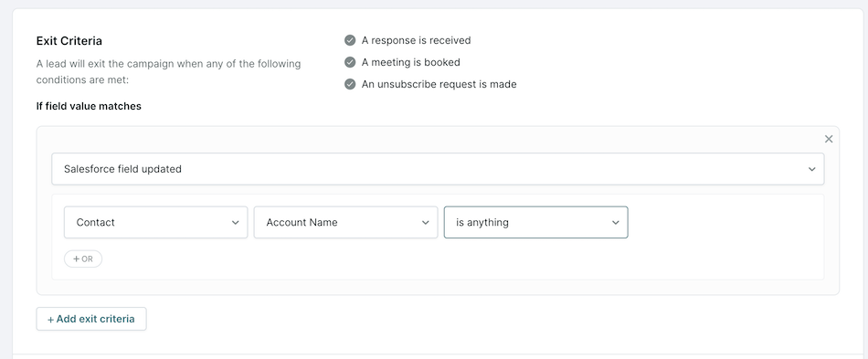Click the 'Exit Criteria' section heading

(69, 41)
